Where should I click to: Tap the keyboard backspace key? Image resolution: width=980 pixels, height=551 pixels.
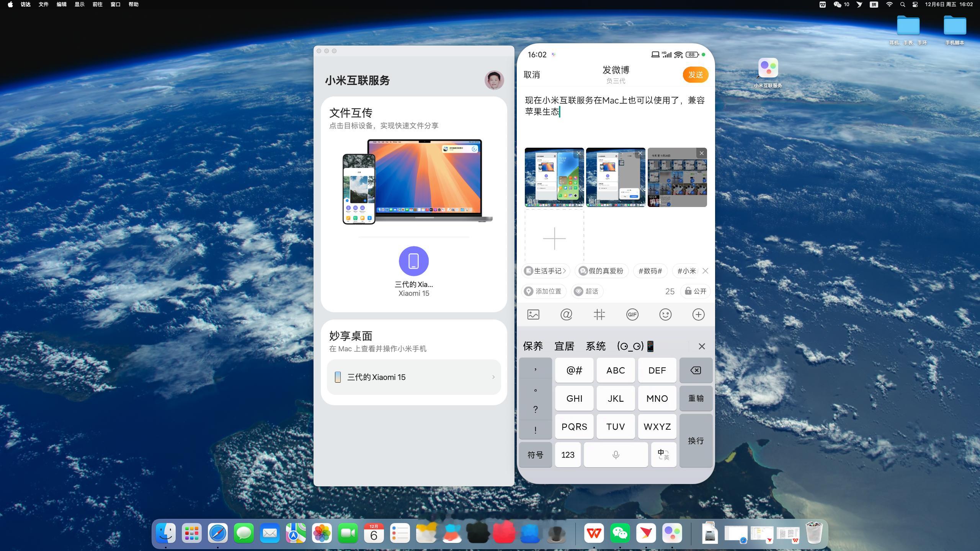click(x=696, y=370)
